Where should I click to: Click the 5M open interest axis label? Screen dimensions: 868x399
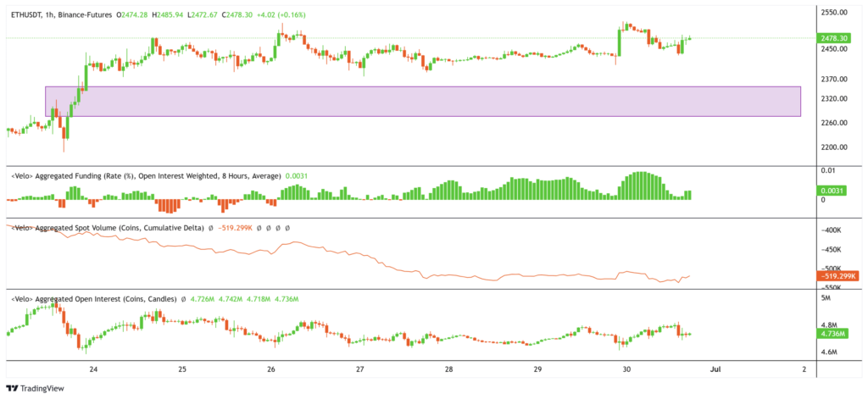826,298
